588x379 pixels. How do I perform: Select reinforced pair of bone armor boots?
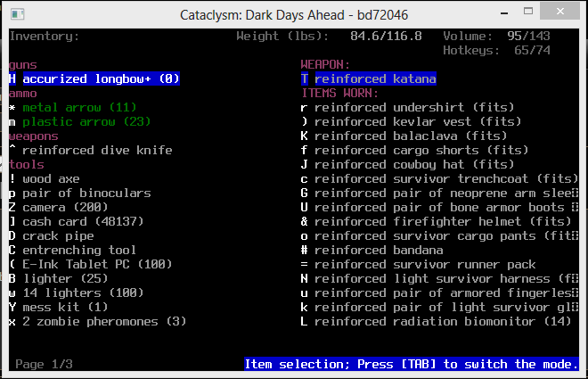pyautogui.click(x=439, y=208)
